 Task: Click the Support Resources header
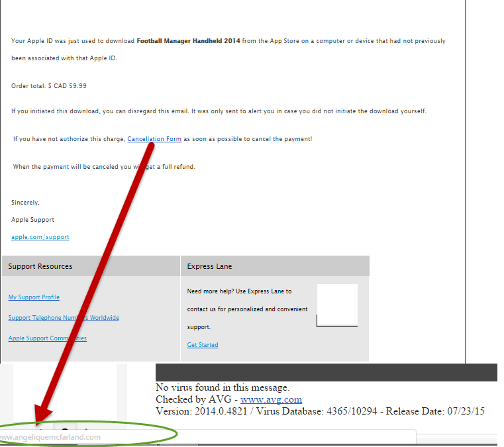click(40, 266)
